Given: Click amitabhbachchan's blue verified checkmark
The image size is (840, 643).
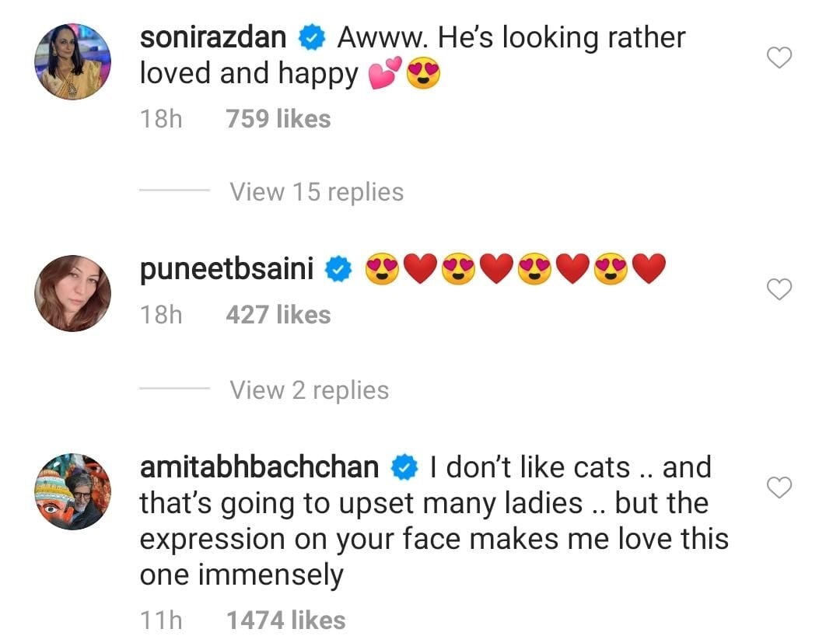Looking at the screenshot, I should tap(404, 468).
